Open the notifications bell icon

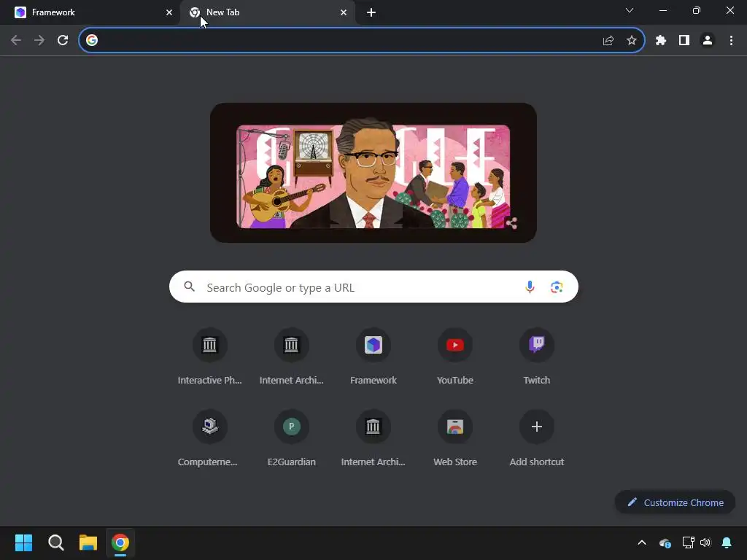727,542
